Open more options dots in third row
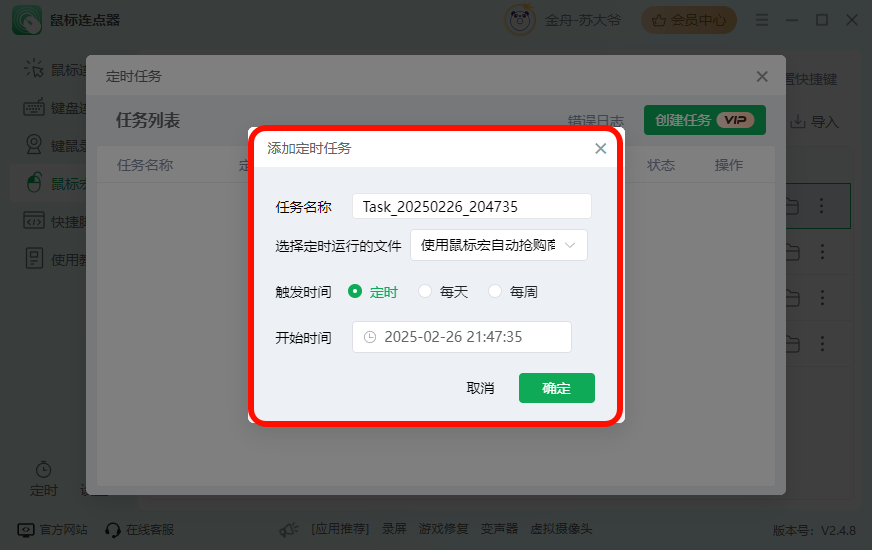The width and height of the screenshot is (872, 550). [823, 298]
